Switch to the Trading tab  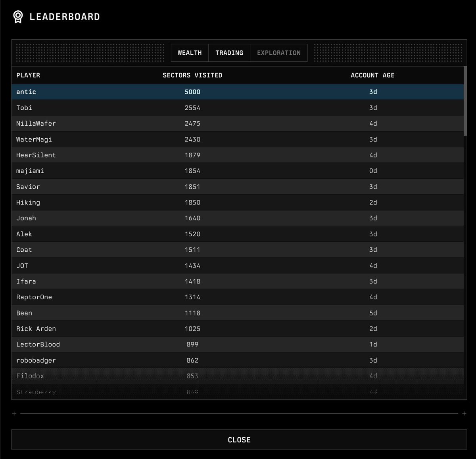tap(229, 53)
